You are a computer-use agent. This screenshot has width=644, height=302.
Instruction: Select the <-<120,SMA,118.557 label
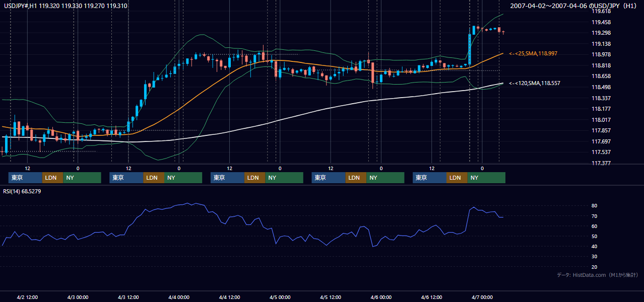pos(535,83)
